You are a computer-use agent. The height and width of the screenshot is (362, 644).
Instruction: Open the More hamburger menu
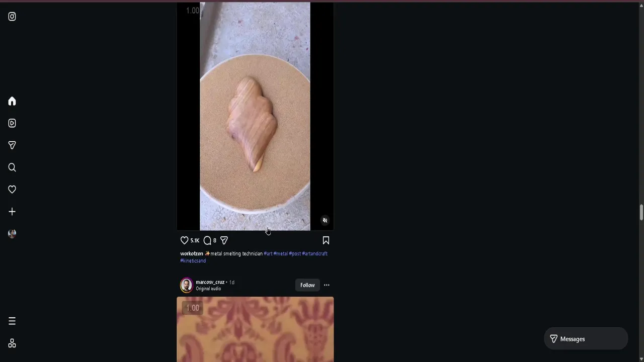(12, 321)
